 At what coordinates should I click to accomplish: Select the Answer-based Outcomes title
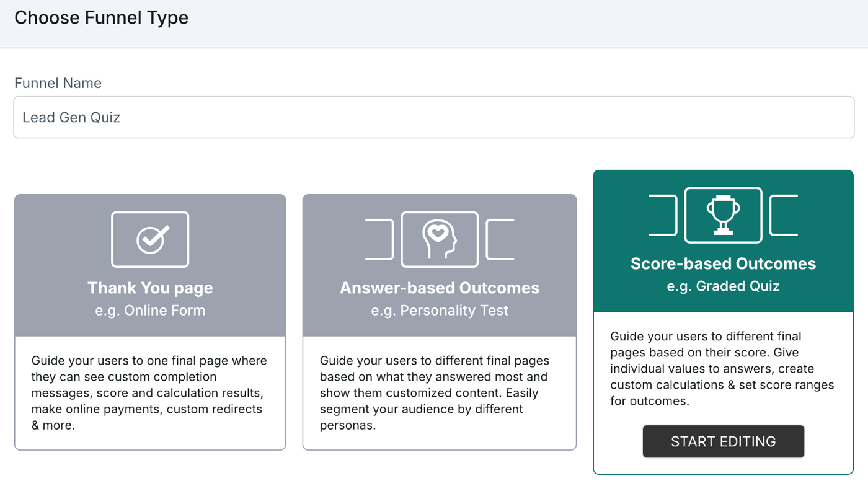(440, 288)
